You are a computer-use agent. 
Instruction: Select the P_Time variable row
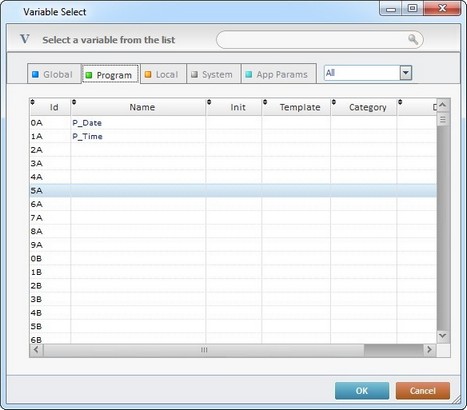tap(233, 136)
